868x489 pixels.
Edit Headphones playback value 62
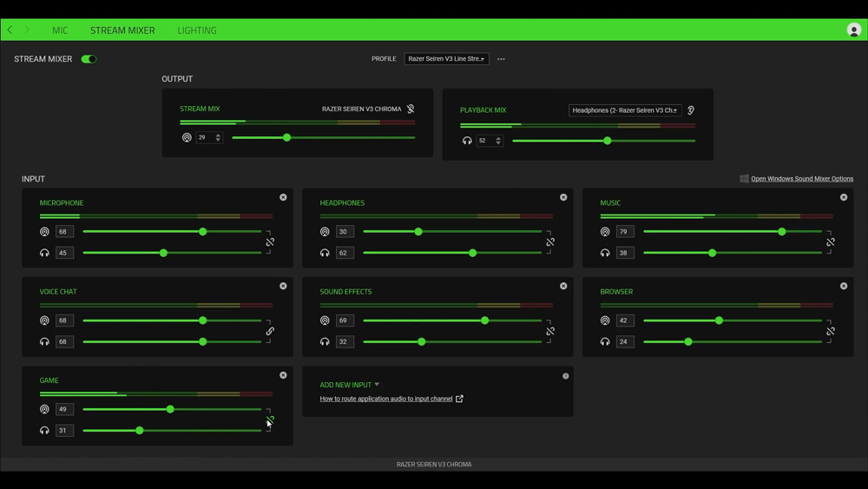pos(345,253)
